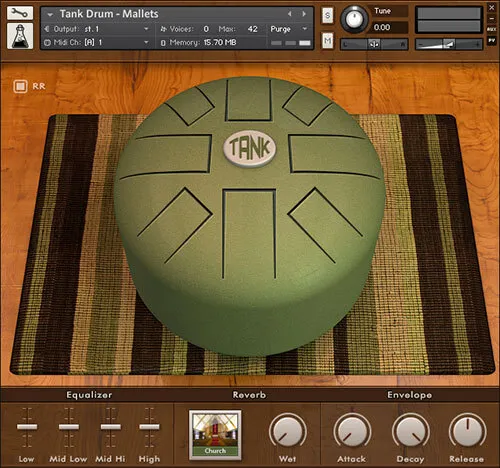
Task: Mute the instrument with M button
Action: [328, 41]
